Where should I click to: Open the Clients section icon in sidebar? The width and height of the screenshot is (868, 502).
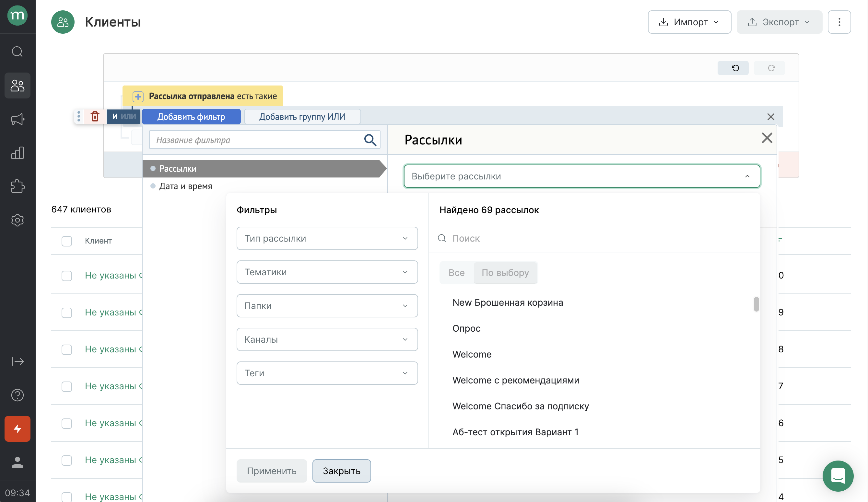point(17,85)
